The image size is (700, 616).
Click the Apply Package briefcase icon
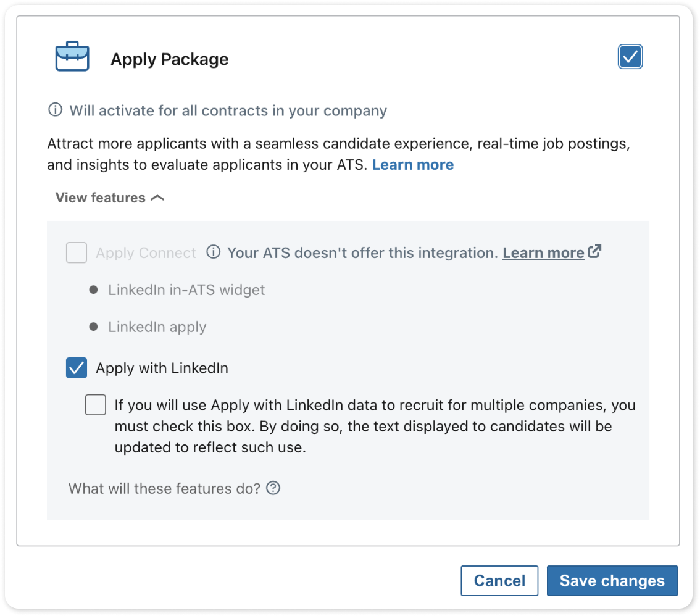(x=72, y=57)
